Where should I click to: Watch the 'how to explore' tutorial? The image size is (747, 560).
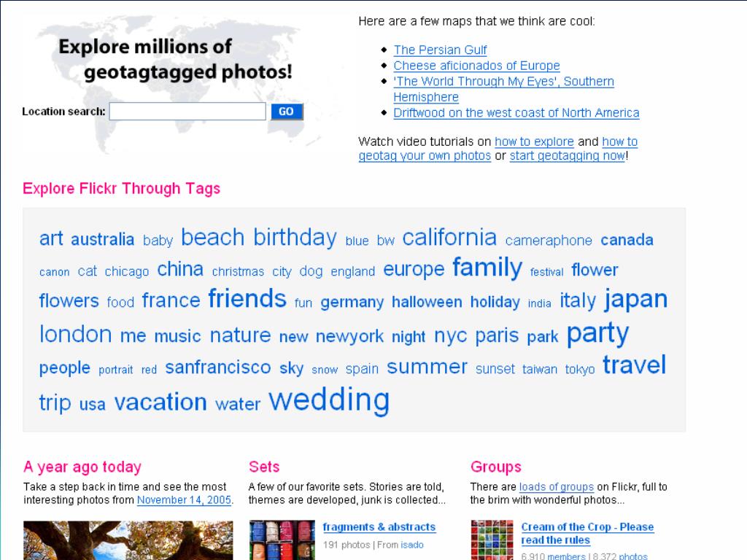534,141
